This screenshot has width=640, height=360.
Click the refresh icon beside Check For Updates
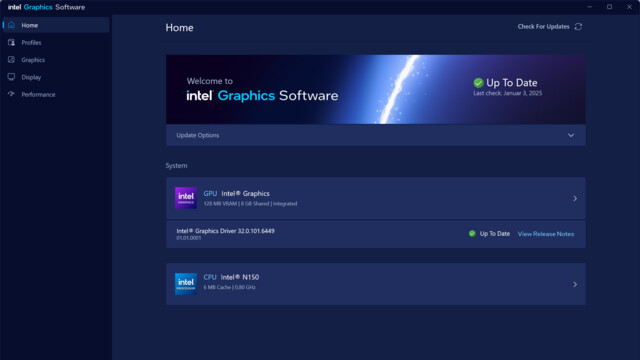[578, 27]
